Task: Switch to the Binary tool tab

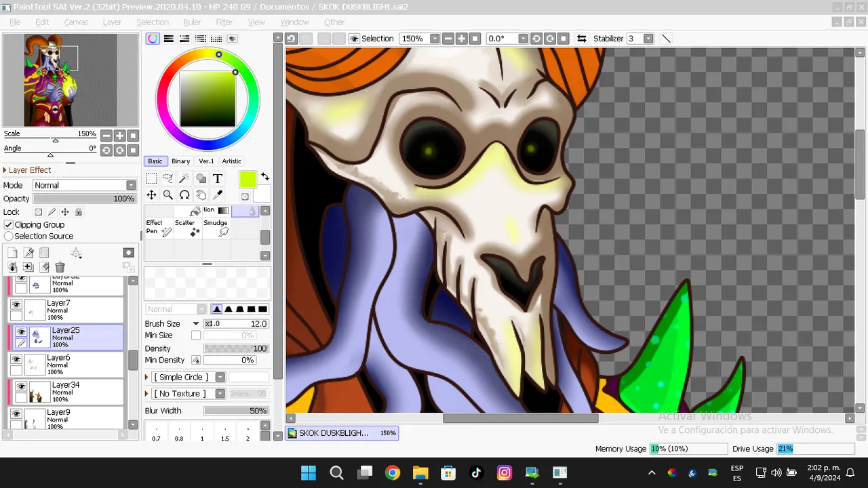Action: tap(180, 161)
